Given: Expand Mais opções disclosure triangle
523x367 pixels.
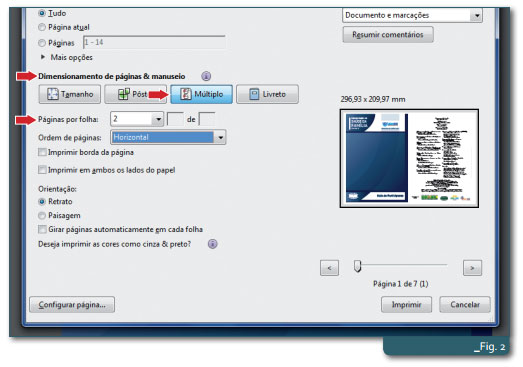Looking at the screenshot, I should 43,57.
